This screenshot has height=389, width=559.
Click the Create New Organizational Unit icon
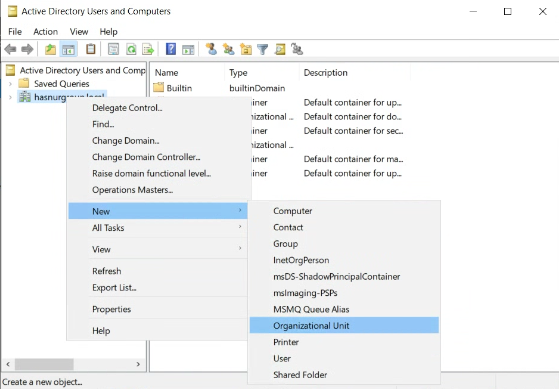246,49
